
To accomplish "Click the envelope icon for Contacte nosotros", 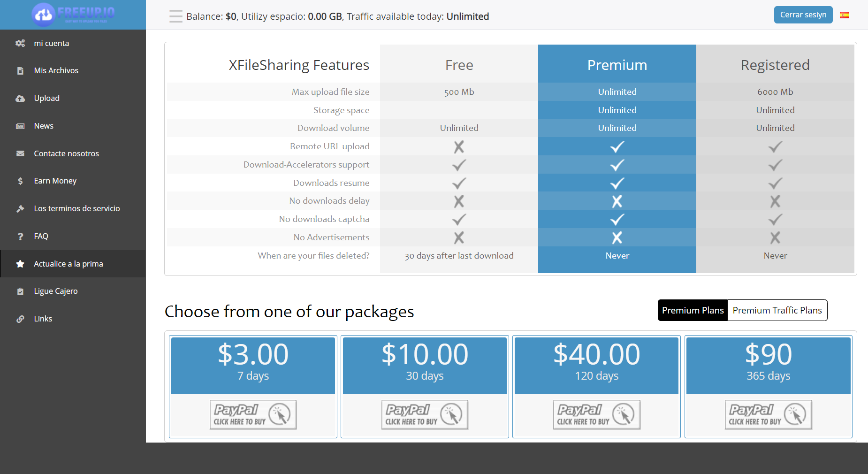I will point(20,153).
